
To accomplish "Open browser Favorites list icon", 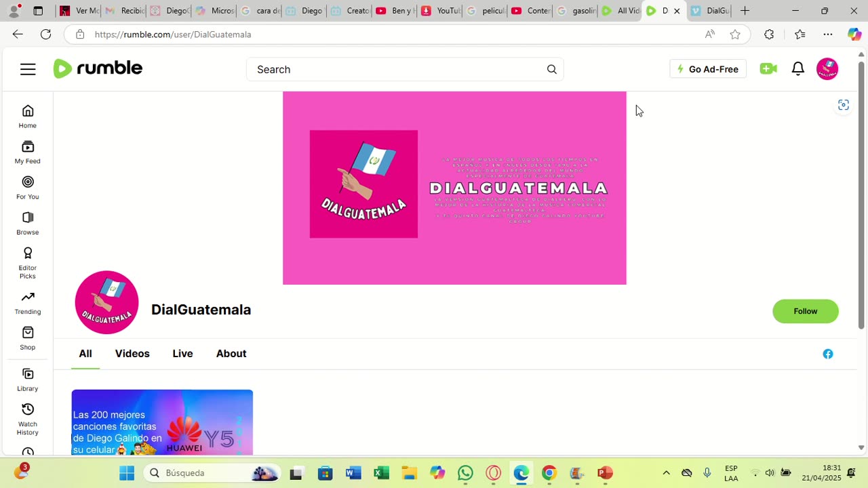I will click(800, 34).
